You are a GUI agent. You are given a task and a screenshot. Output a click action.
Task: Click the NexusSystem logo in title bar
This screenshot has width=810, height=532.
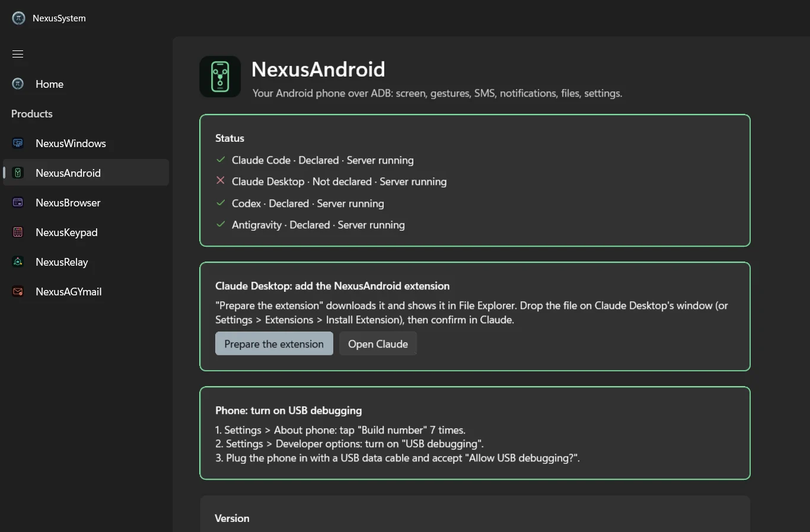pos(18,18)
